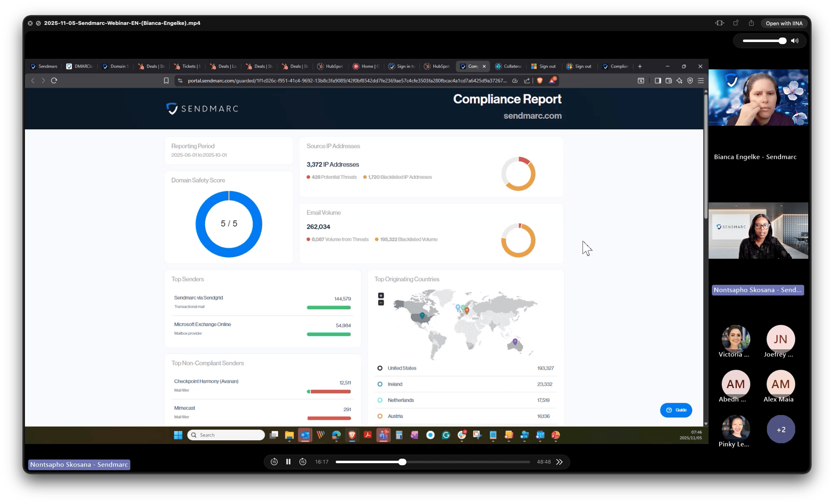Open the Brave Shields lion icon

540,80
